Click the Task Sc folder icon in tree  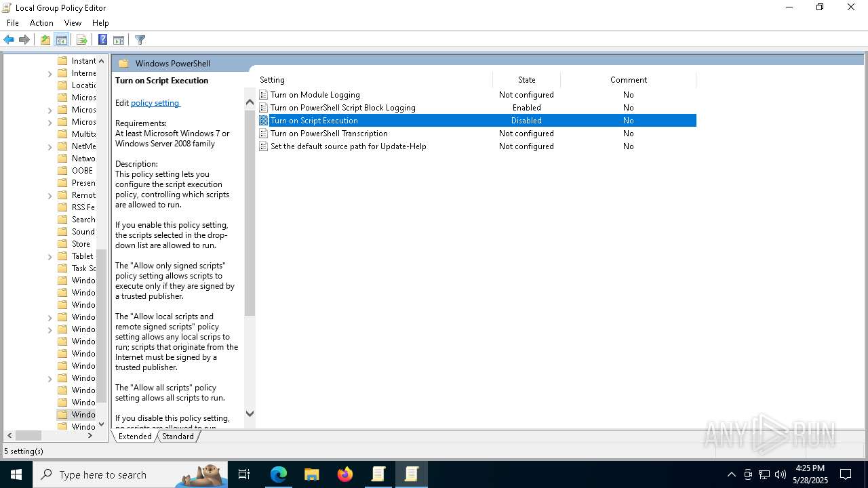point(62,268)
